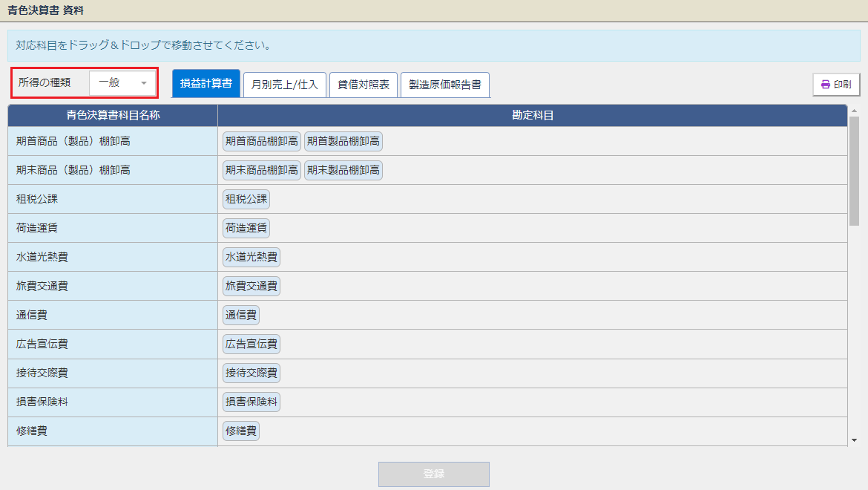Click the 旅費交通費 label in the left column
868x490 pixels.
coord(42,286)
